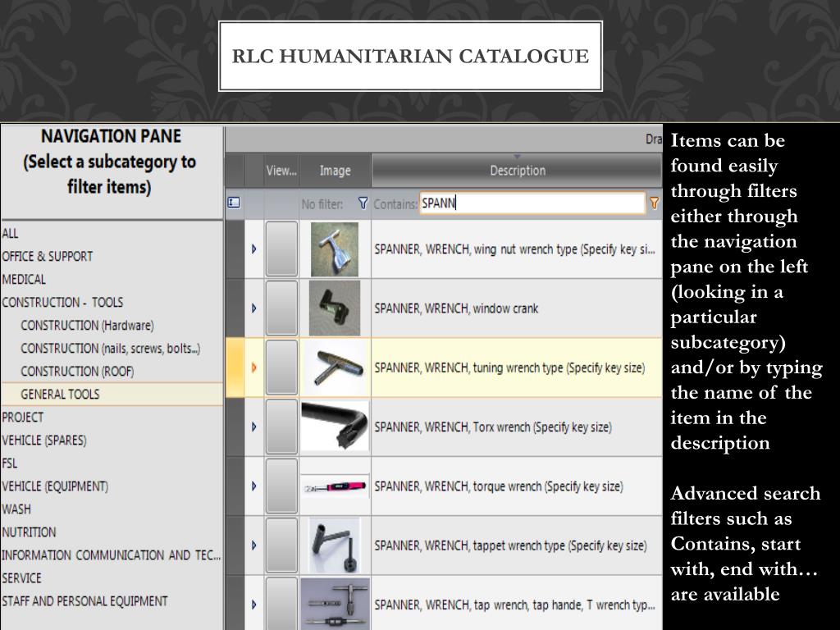Screen dimensions: 840x630
Task: Click view button for window crank
Action: coord(282,308)
